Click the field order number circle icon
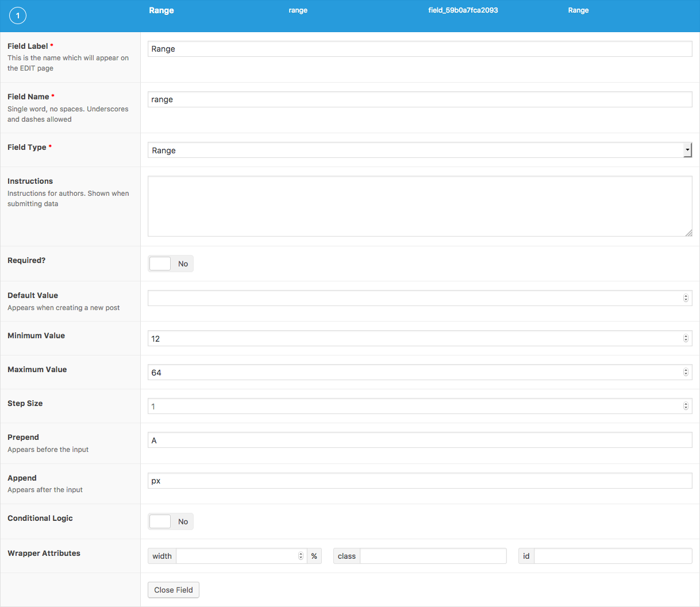The width and height of the screenshot is (700, 607). (18, 16)
